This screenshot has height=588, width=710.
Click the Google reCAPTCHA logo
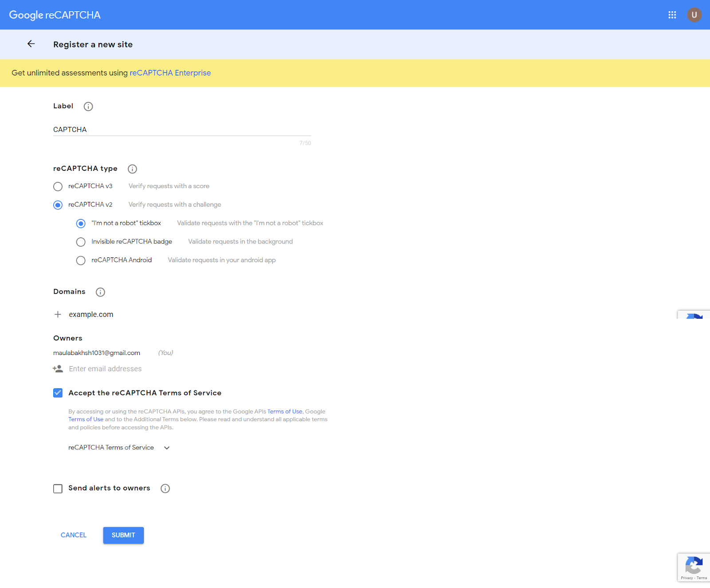click(55, 15)
